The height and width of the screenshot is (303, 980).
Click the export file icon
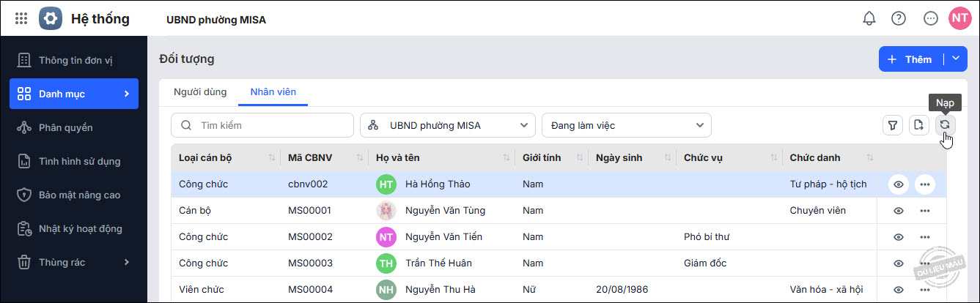[x=918, y=125]
